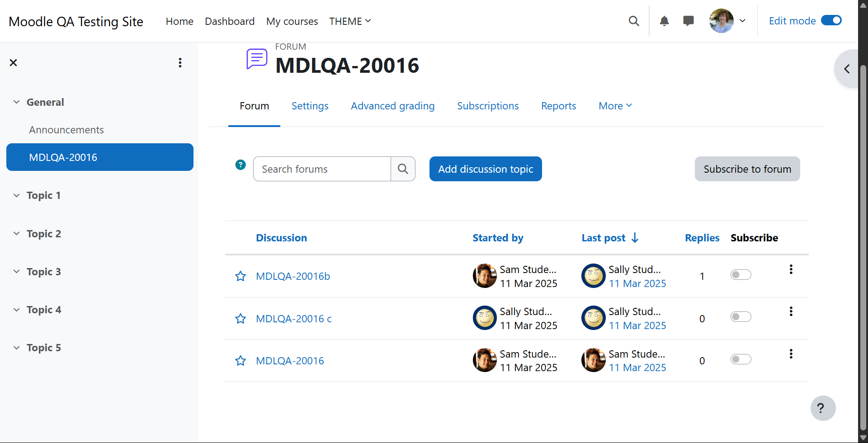Switch to the Settings tab
Viewport: 868px width, 443px height.
pyautogui.click(x=310, y=106)
